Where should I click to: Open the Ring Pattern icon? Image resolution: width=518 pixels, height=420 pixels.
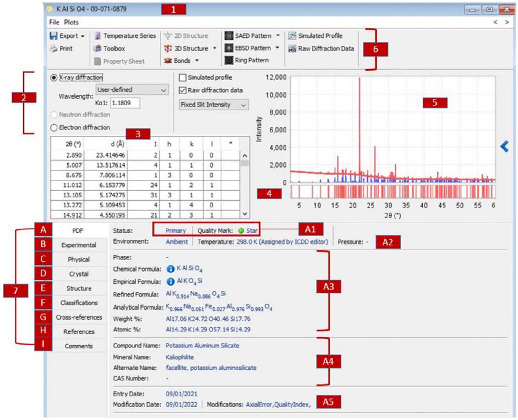point(229,60)
